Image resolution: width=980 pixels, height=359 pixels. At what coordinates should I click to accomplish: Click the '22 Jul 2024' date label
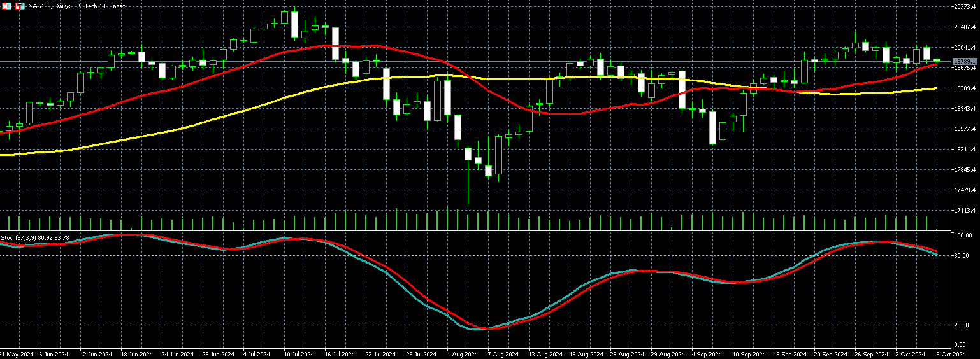[x=380, y=354]
